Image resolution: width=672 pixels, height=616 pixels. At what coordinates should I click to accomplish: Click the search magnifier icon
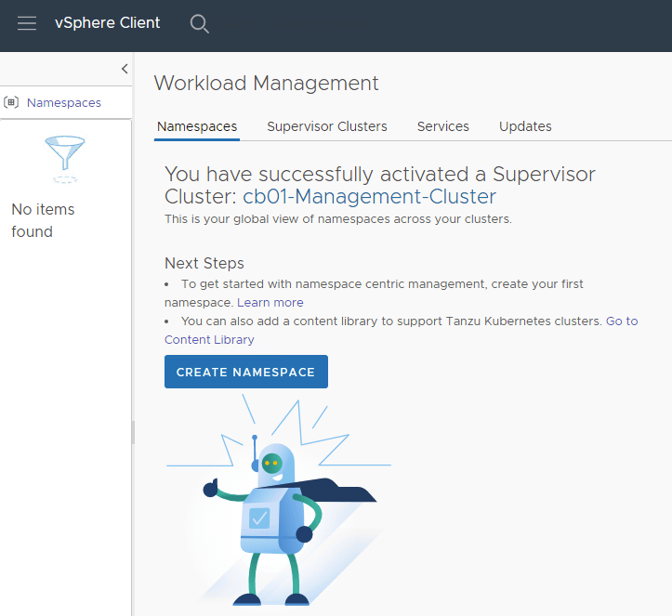[x=199, y=24]
